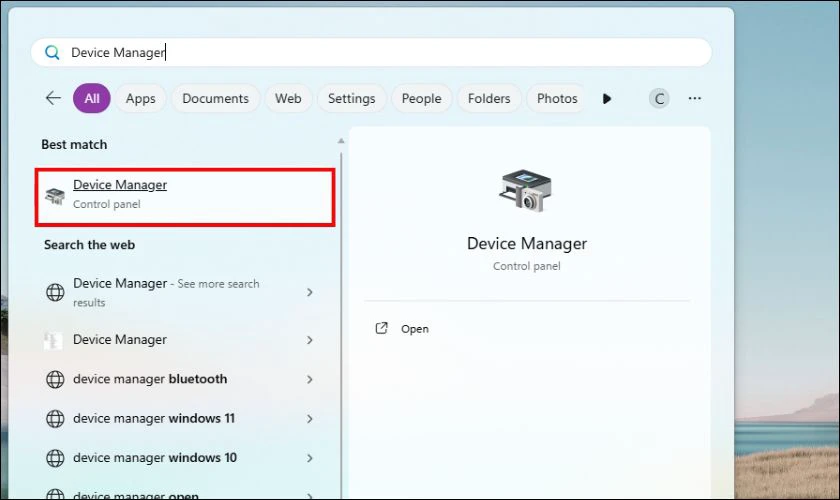Click Open in the preview pane
840x500 pixels.
pos(414,329)
